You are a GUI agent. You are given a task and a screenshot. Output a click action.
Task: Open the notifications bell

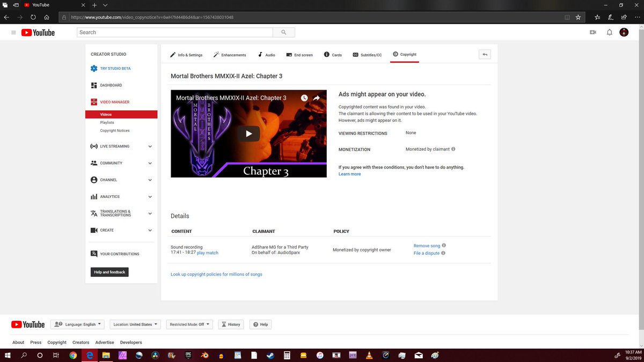coord(609,32)
